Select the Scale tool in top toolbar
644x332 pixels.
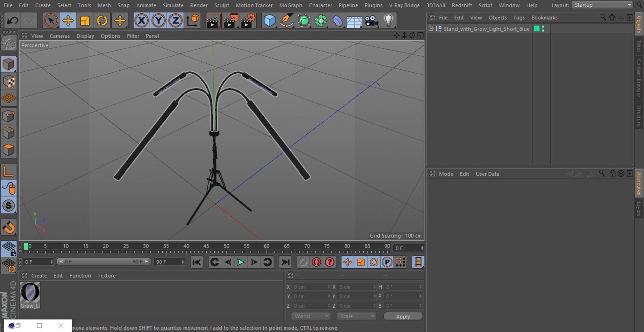coord(85,21)
